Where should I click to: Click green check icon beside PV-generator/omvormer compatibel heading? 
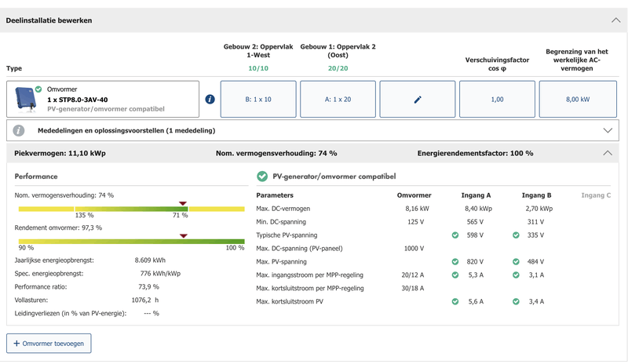[x=262, y=177]
